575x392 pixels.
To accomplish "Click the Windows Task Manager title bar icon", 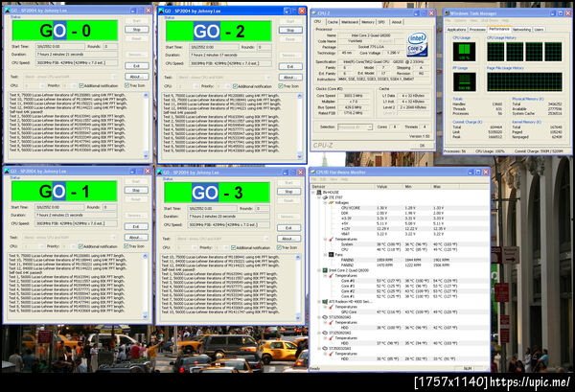I will 447,13.
